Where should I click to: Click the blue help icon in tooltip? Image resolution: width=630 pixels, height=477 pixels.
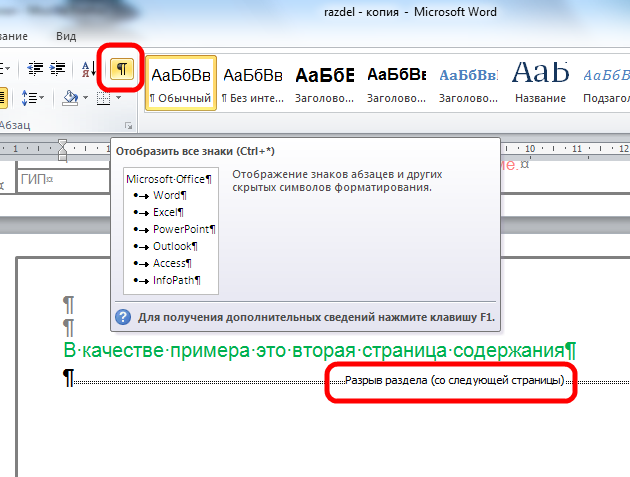coord(124,317)
